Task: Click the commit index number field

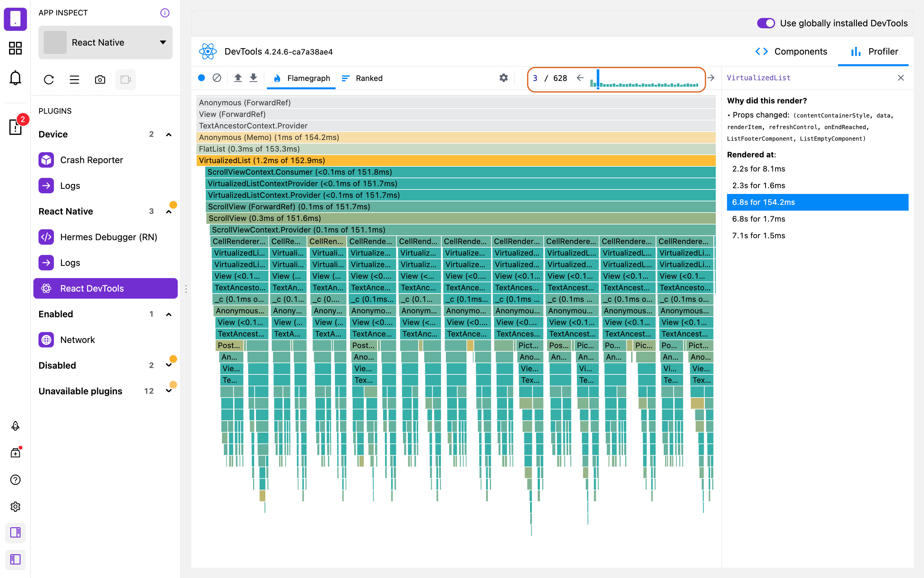Action: click(x=535, y=78)
